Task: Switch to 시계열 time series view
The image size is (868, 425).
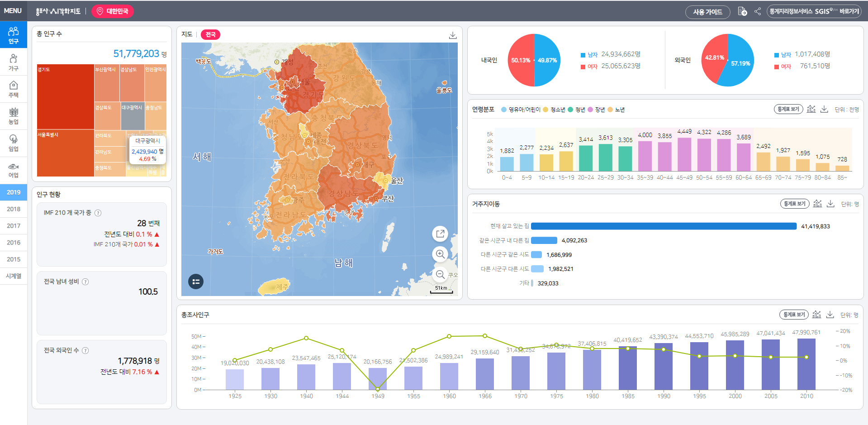Action: pos(14,276)
